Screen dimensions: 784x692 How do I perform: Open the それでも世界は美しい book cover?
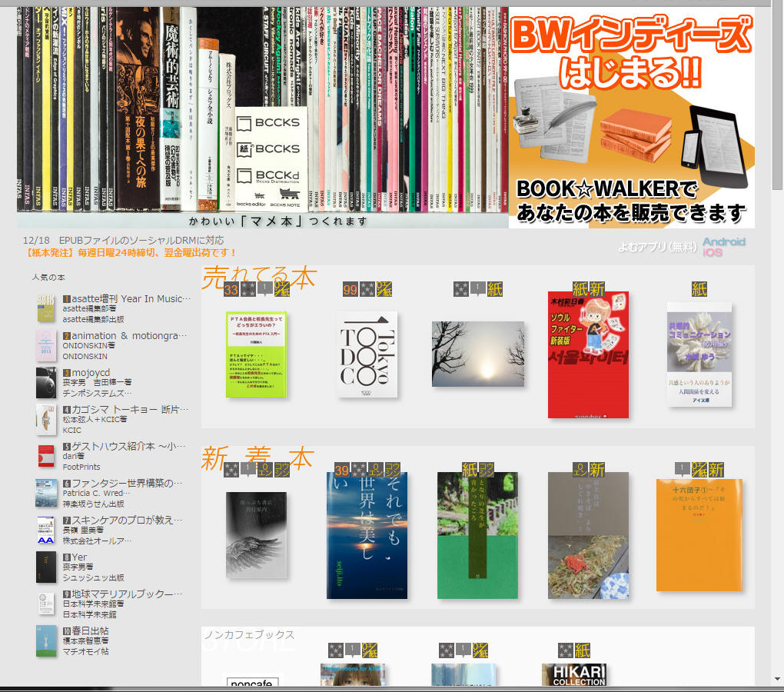(367, 535)
